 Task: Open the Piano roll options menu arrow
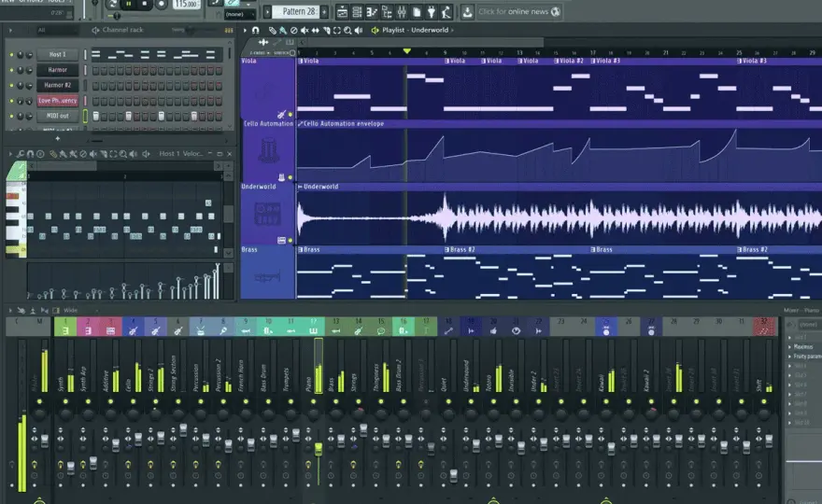point(10,154)
